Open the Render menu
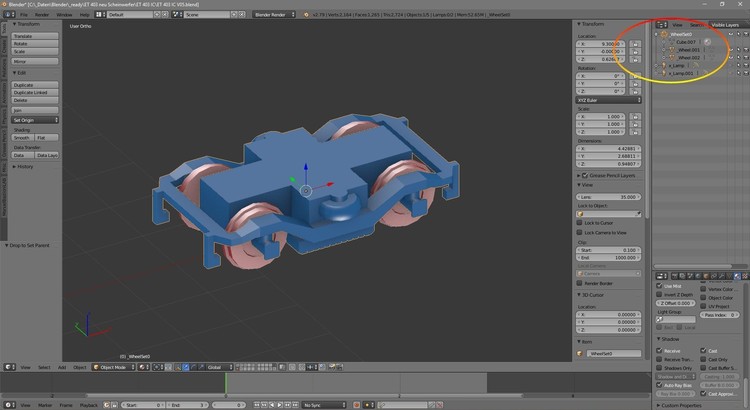750x410 pixels. [42, 15]
